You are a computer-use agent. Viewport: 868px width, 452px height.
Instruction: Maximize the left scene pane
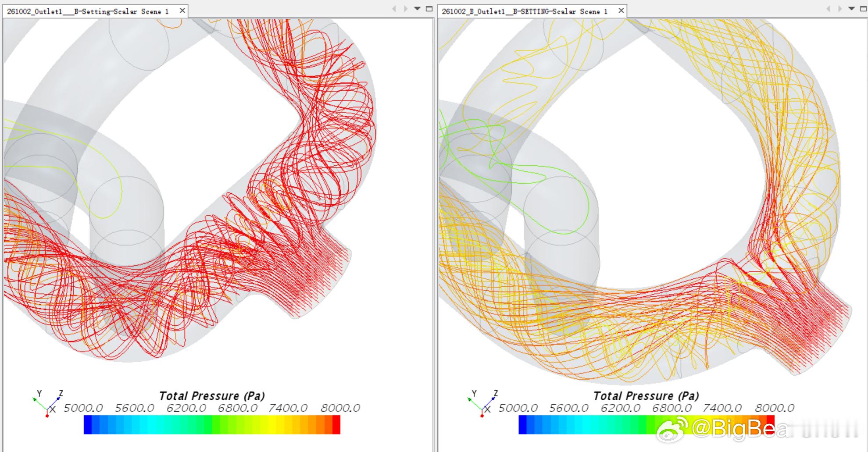coord(429,9)
